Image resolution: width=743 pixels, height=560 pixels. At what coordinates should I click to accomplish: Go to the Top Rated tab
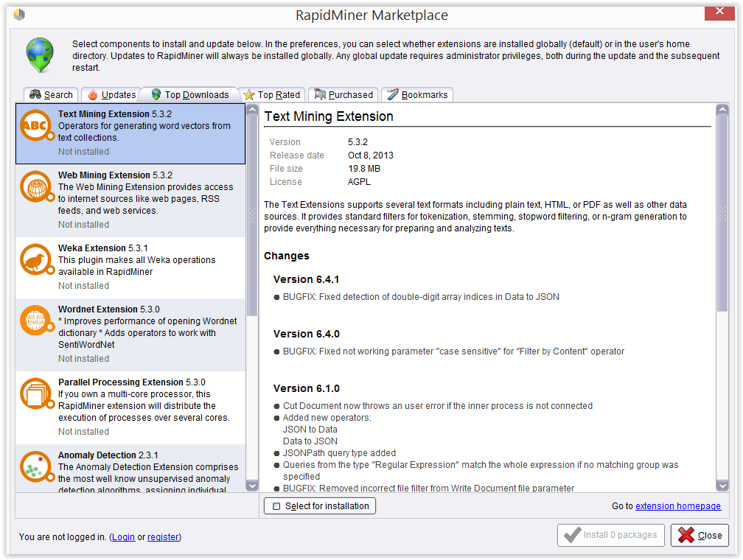(x=272, y=95)
